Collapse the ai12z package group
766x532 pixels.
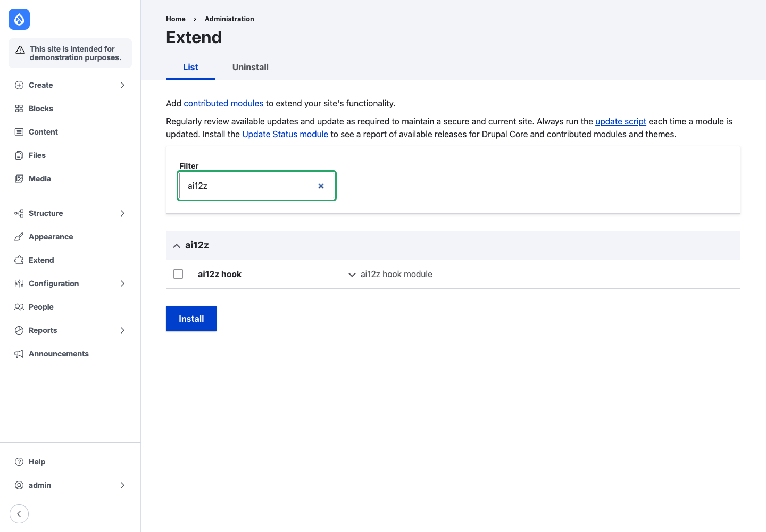[x=453, y=245]
